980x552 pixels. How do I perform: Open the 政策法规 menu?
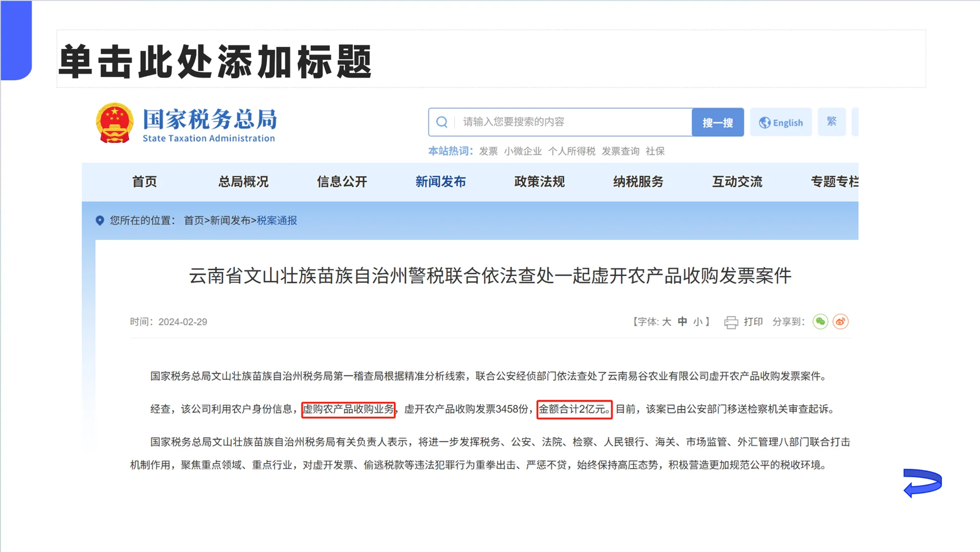(539, 182)
